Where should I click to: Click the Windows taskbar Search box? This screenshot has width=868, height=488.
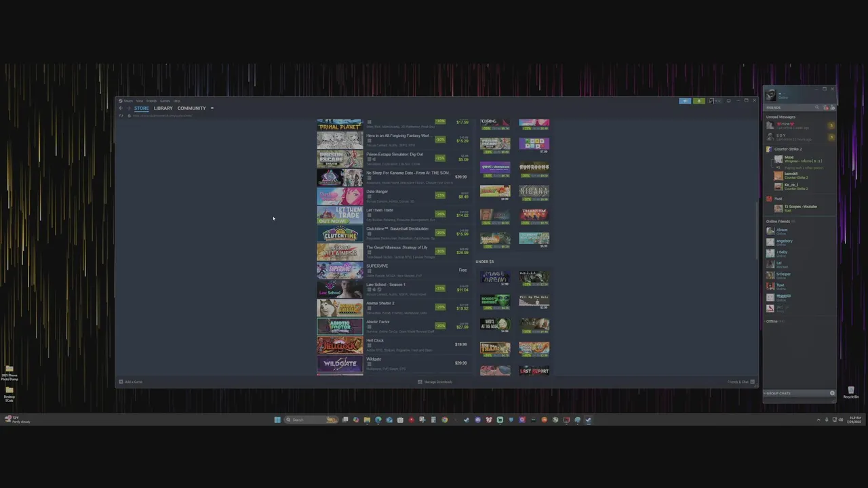[311, 420]
